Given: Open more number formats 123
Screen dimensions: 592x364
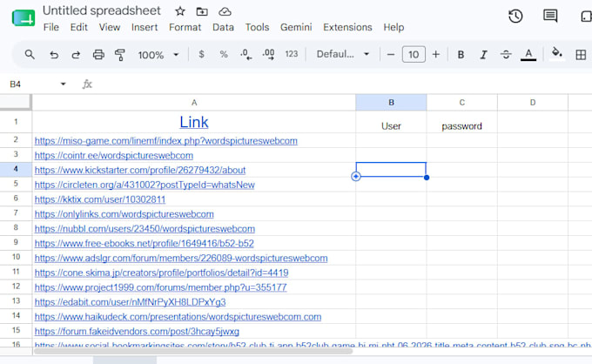Looking at the screenshot, I should [x=292, y=54].
